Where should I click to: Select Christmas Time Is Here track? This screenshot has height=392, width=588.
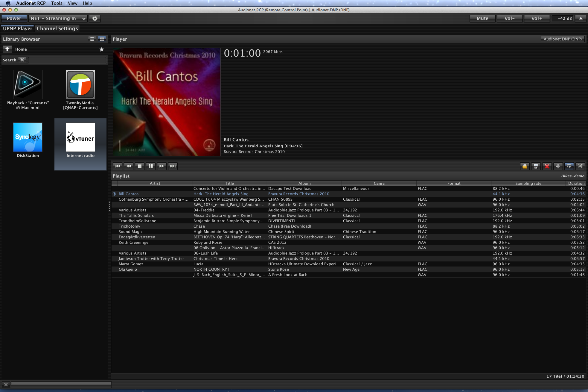click(349, 259)
